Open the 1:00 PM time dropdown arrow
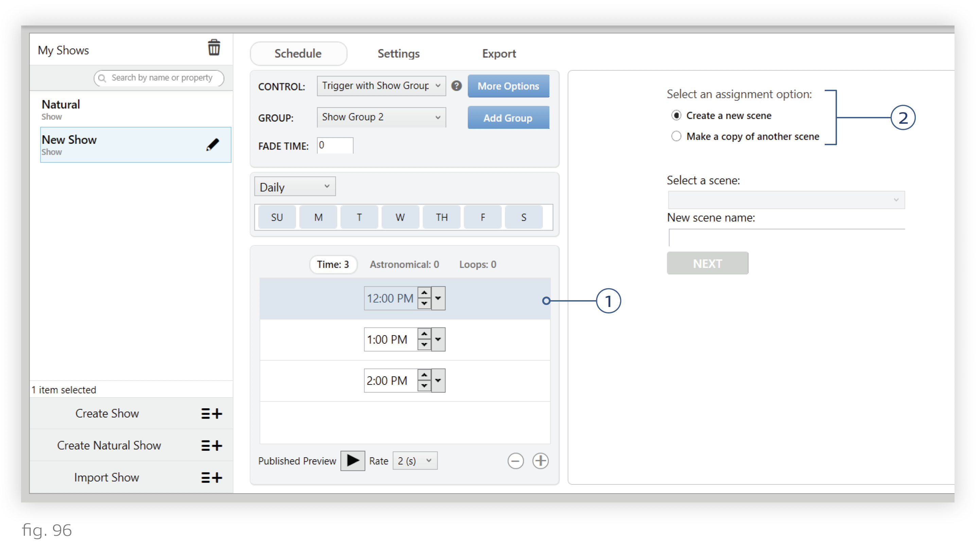Image resolution: width=980 pixels, height=548 pixels. coord(438,340)
